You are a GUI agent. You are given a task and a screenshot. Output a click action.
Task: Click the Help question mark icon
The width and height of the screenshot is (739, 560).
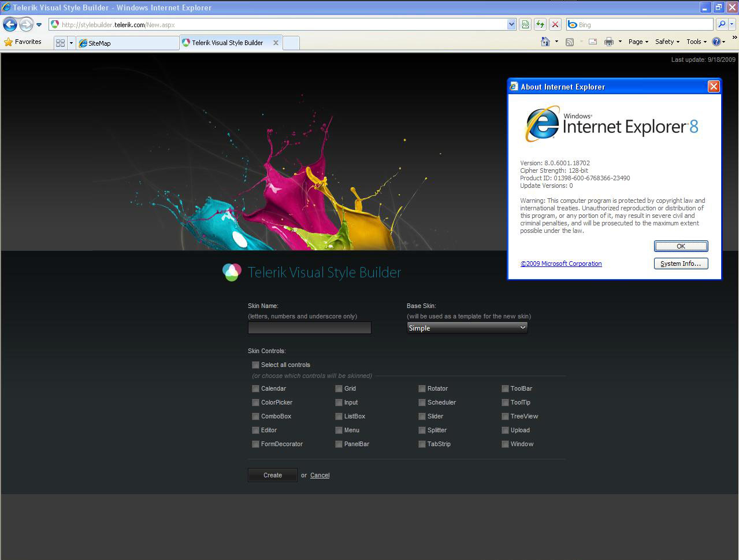pos(716,42)
